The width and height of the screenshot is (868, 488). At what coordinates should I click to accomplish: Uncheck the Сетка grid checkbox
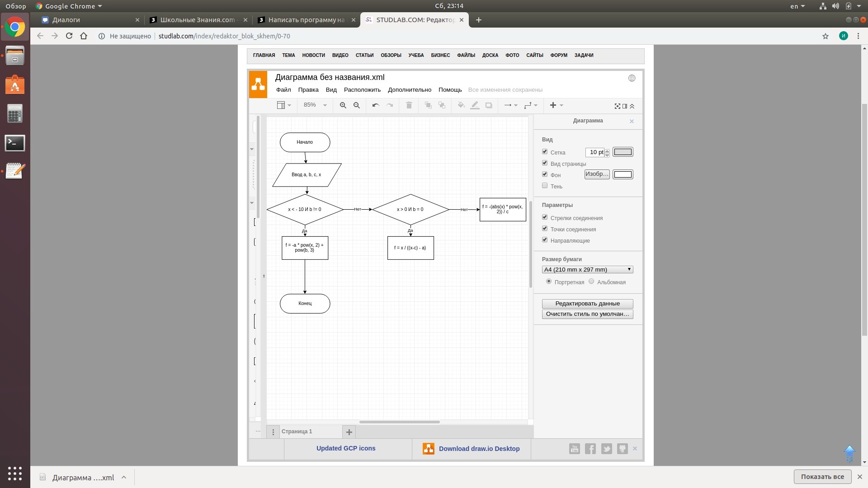point(545,152)
